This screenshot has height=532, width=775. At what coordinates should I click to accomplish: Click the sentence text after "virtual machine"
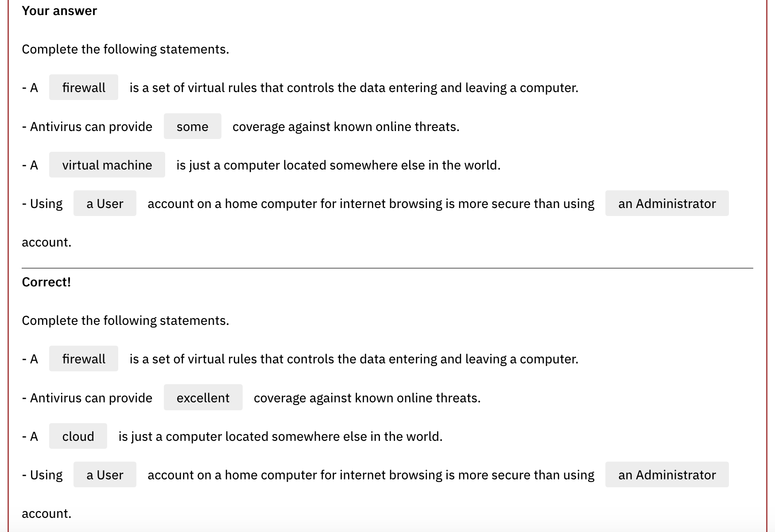[338, 165]
